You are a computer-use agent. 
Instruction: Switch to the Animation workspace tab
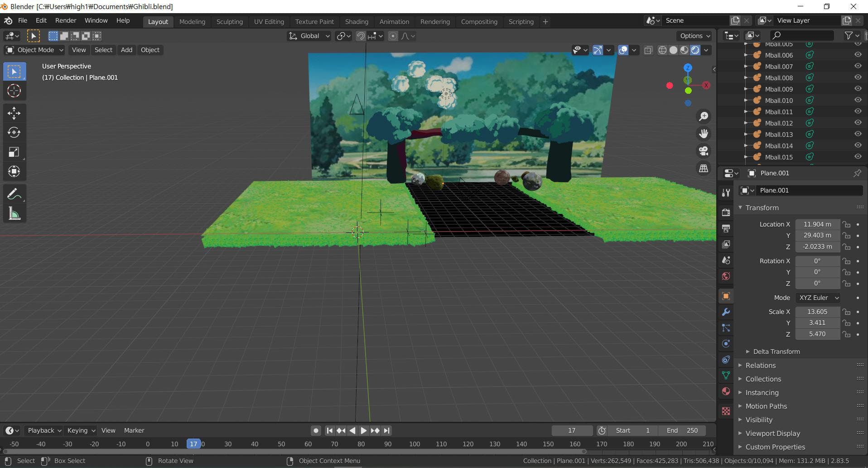point(394,21)
